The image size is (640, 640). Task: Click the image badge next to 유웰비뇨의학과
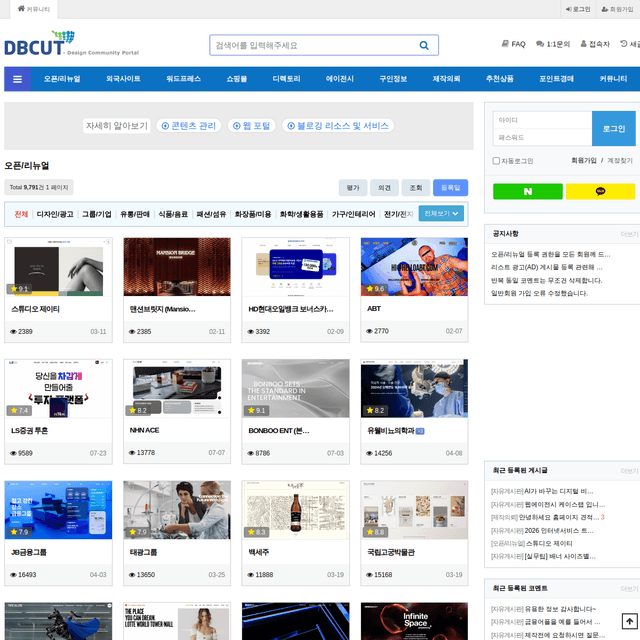420,431
